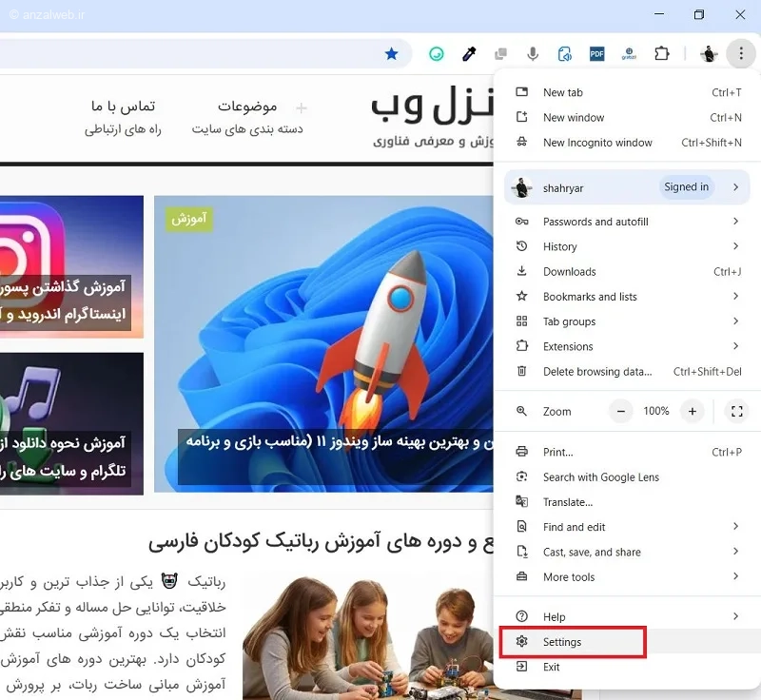The height and width of the screenshot is (700, 761).
Task: Expand Cast, save, and share arrow
Action: click(x=735, y=552)
